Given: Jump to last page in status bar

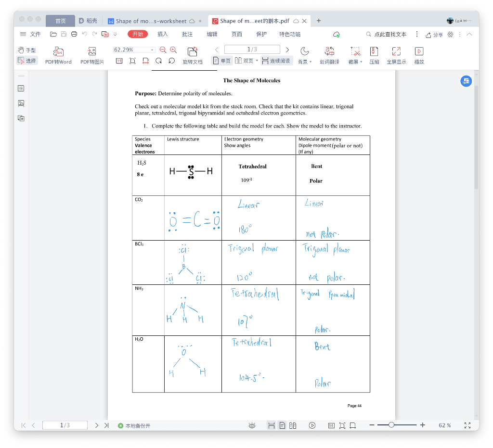Looking at the screenshot, I should pyautogui.click(x=106, y=425).
